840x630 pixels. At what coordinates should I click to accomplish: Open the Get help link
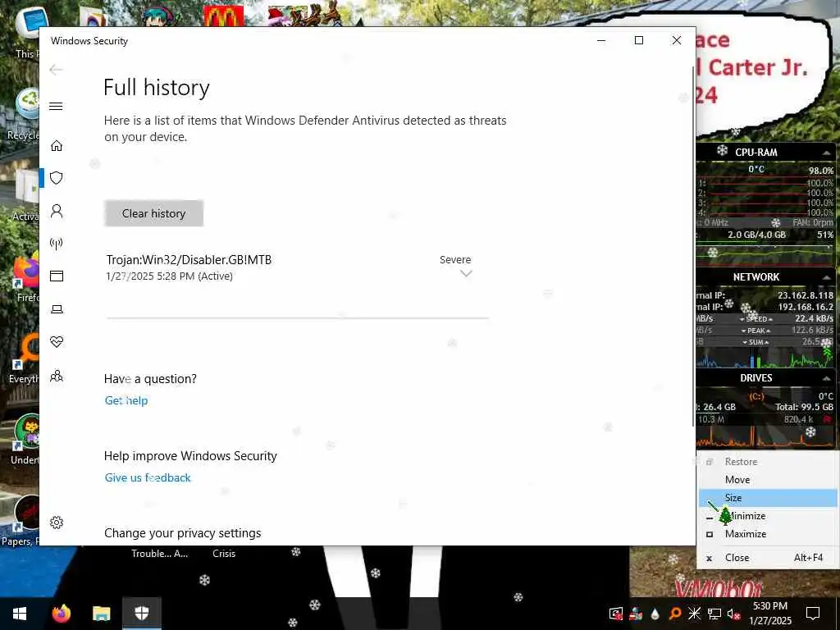(126, 400)
